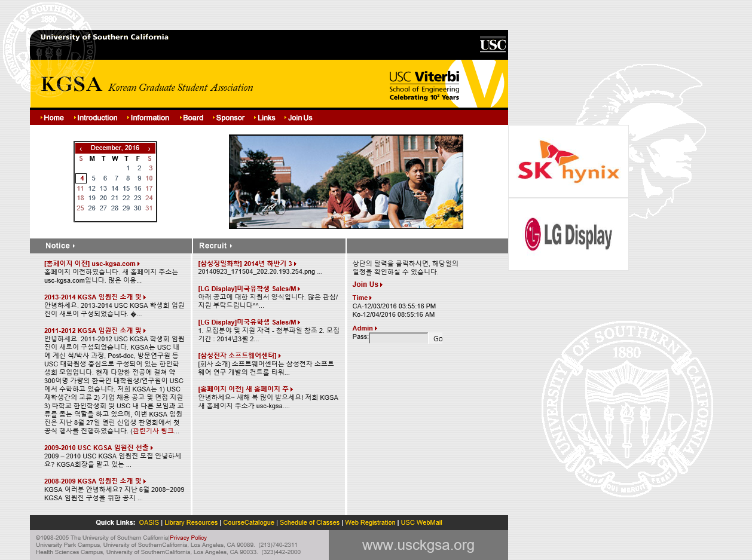Open the LG Display sponsor logo

coord(568,234)
